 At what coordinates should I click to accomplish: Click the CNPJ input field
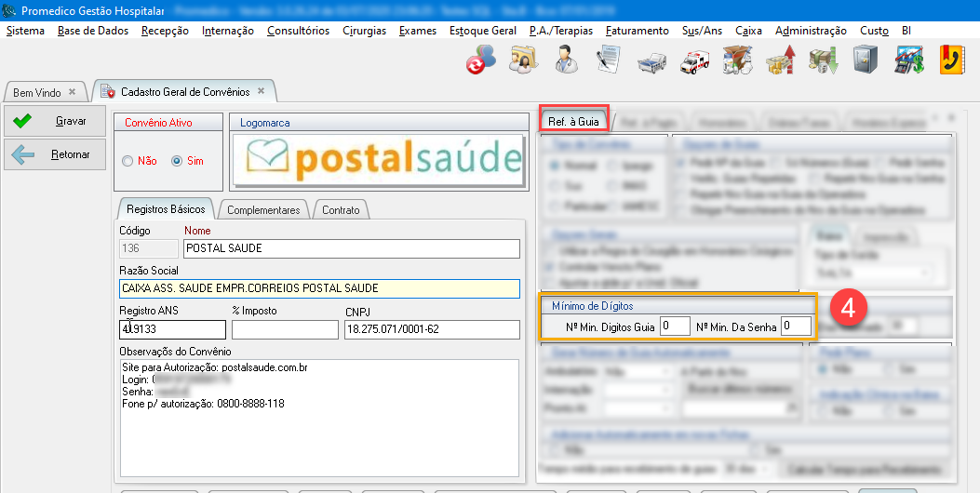pos(431,329)
